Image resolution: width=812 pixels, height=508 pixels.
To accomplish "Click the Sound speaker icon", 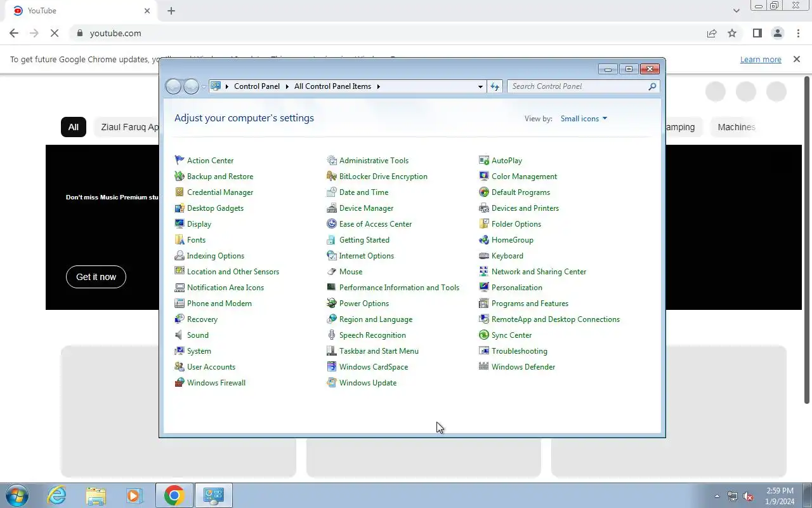I will point(180,335).
